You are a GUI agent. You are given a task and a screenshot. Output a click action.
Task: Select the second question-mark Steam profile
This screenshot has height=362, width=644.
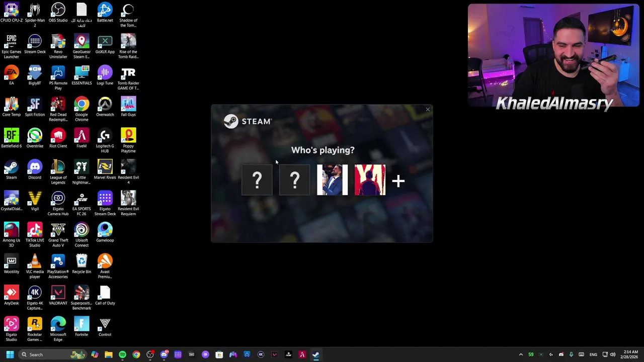[295, 180]
